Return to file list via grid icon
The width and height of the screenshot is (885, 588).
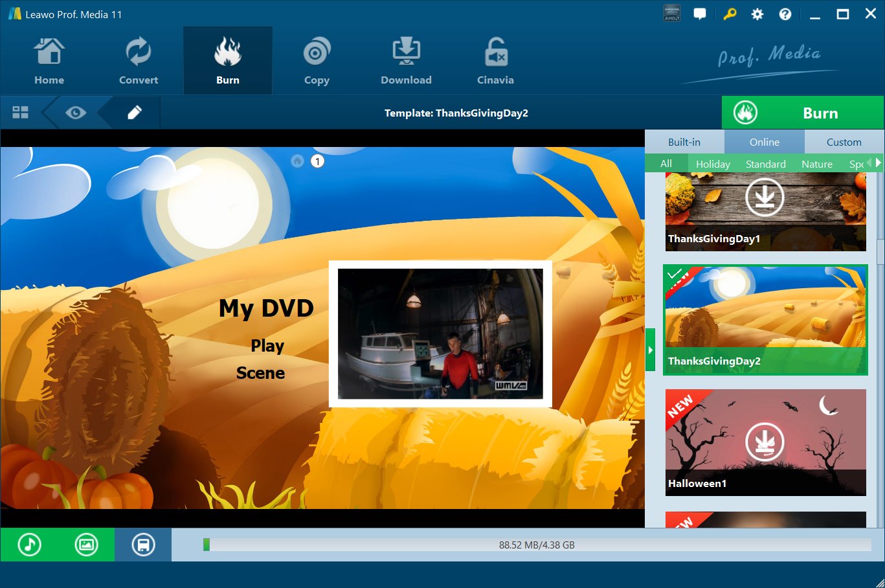(21, 113)
